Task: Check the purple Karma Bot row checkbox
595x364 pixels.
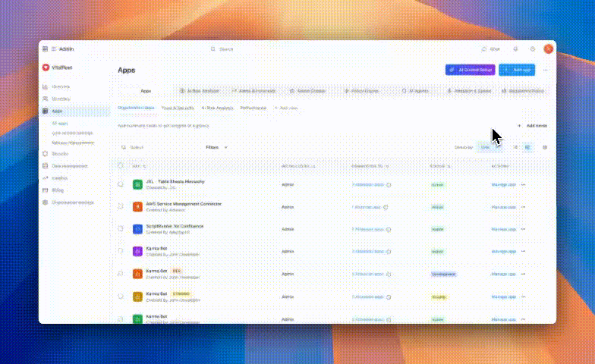Action: coord(121,251)
